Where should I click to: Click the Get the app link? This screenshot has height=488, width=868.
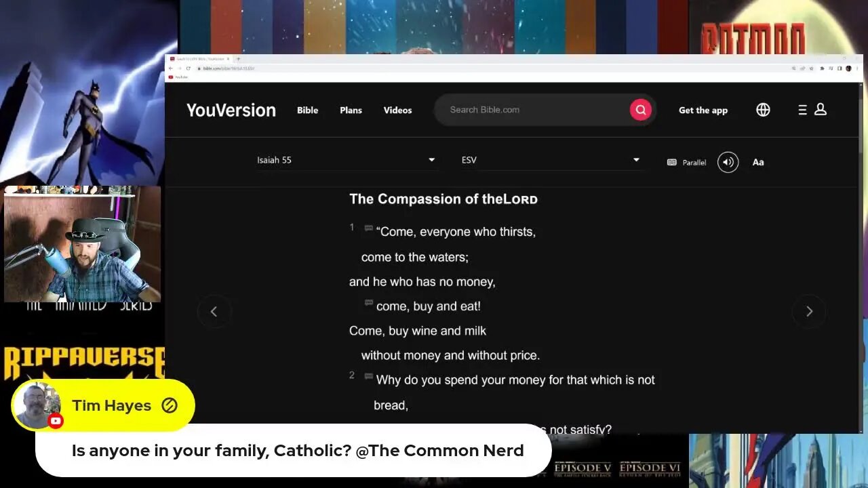703,110
